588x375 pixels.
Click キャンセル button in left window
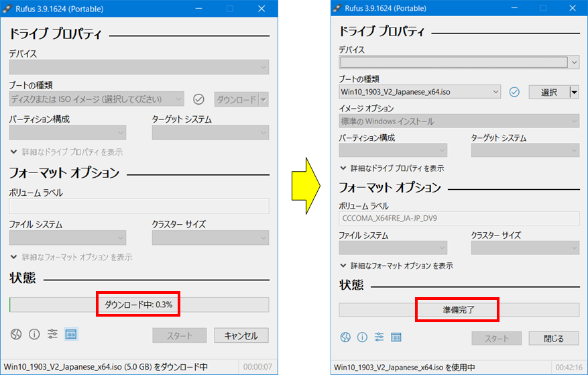[x=241, y=335]
